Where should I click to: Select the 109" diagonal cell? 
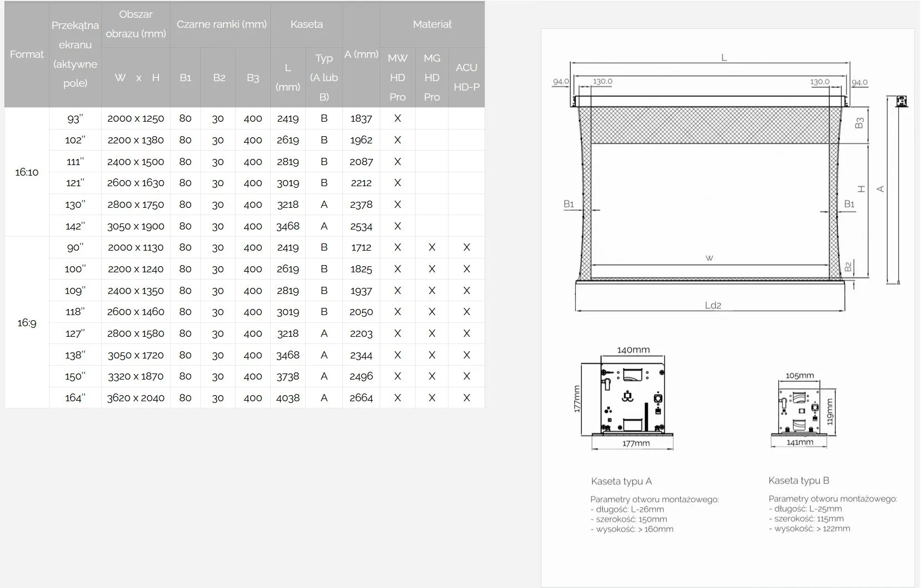[x=75, y=291]
